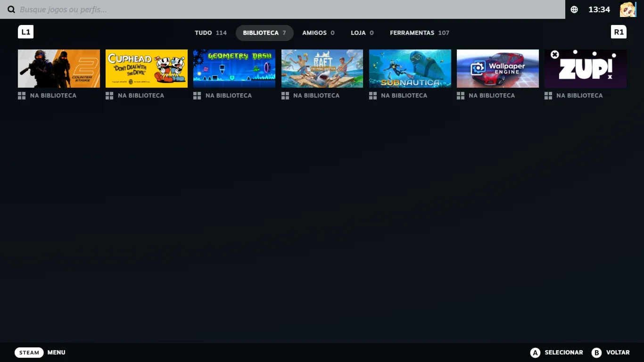
Task: Click the B button glyph
Action: tap(596, 353)
